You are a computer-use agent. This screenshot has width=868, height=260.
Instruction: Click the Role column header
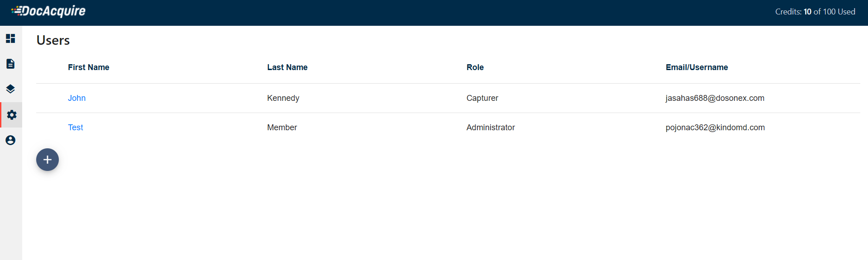pos(475,67)
